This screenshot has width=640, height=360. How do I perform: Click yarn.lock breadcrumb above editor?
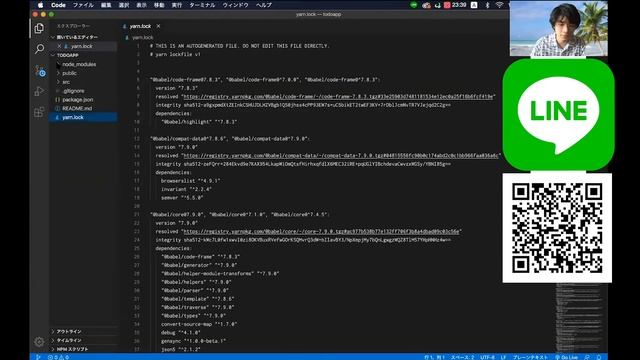(142, 37)
